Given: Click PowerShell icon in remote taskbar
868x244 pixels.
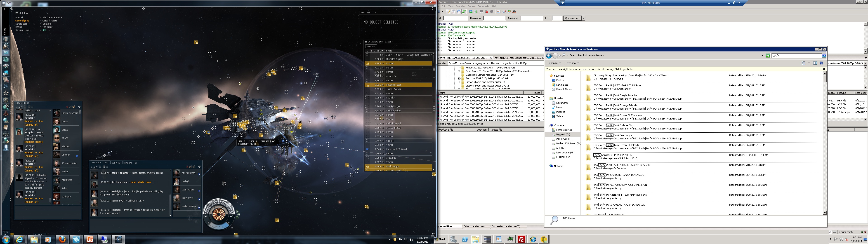Looking at the screenshot, I should (x=465, y=239).
